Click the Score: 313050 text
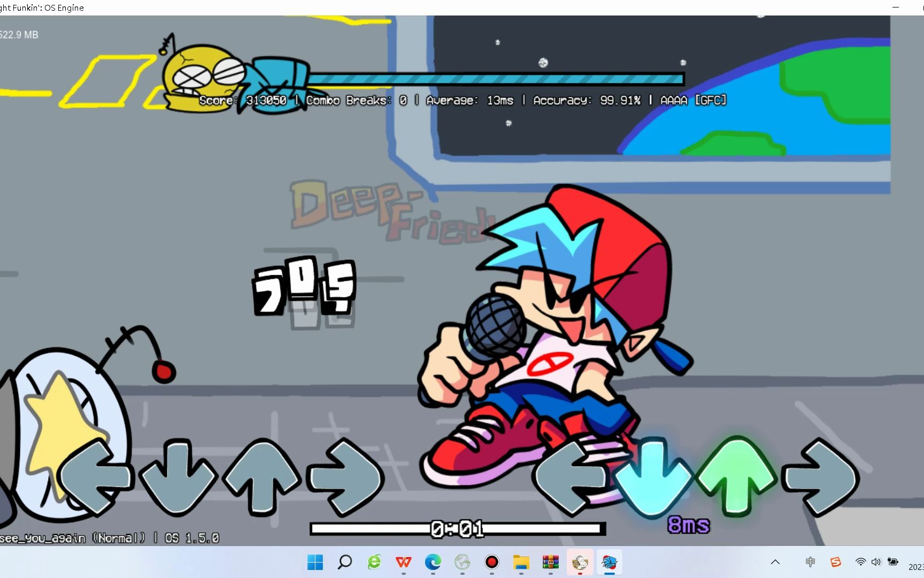 pos(243,100)
